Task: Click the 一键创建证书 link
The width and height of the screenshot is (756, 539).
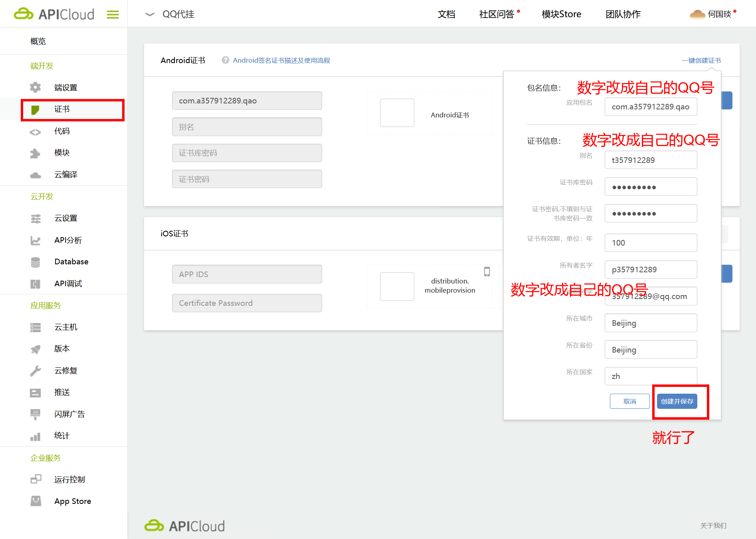Action: point(701,60)
